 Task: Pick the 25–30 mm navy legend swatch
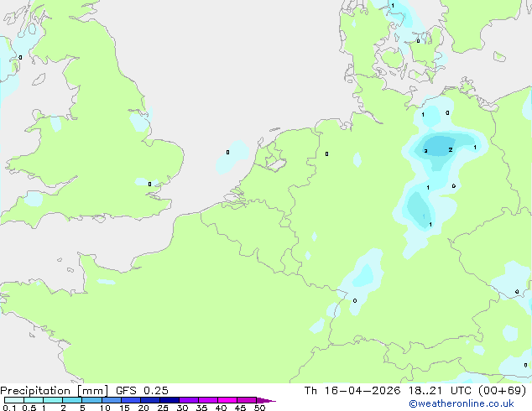(x=170, y=400)
